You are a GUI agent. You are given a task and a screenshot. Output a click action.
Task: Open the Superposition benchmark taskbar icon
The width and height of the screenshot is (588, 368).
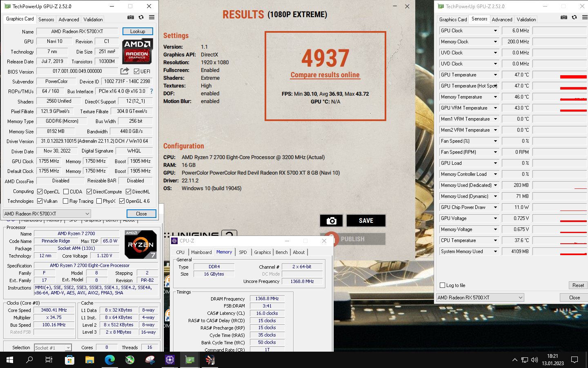(x=210, y=360)
